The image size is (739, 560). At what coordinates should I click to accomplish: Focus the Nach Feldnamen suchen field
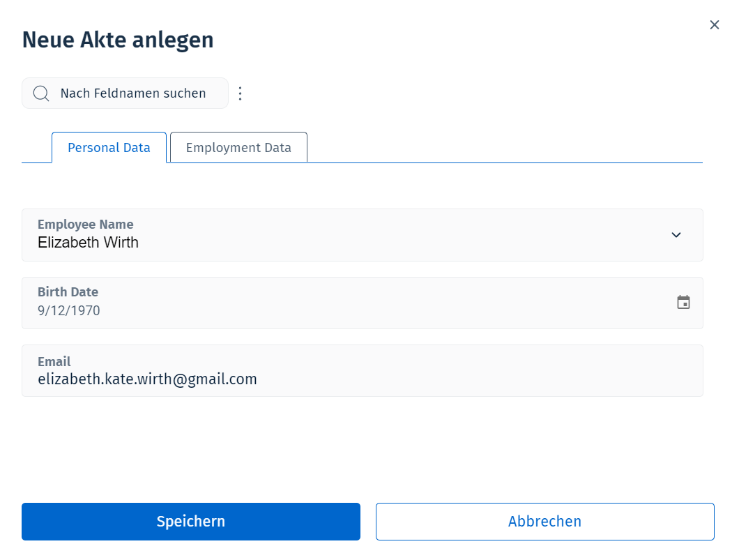125,93
